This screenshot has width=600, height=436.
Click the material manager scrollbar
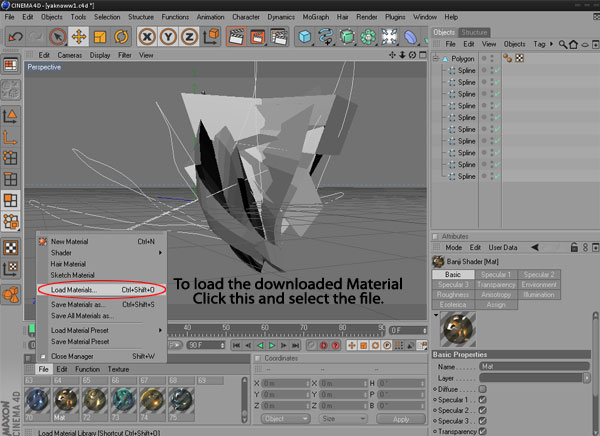coord(245,400)
